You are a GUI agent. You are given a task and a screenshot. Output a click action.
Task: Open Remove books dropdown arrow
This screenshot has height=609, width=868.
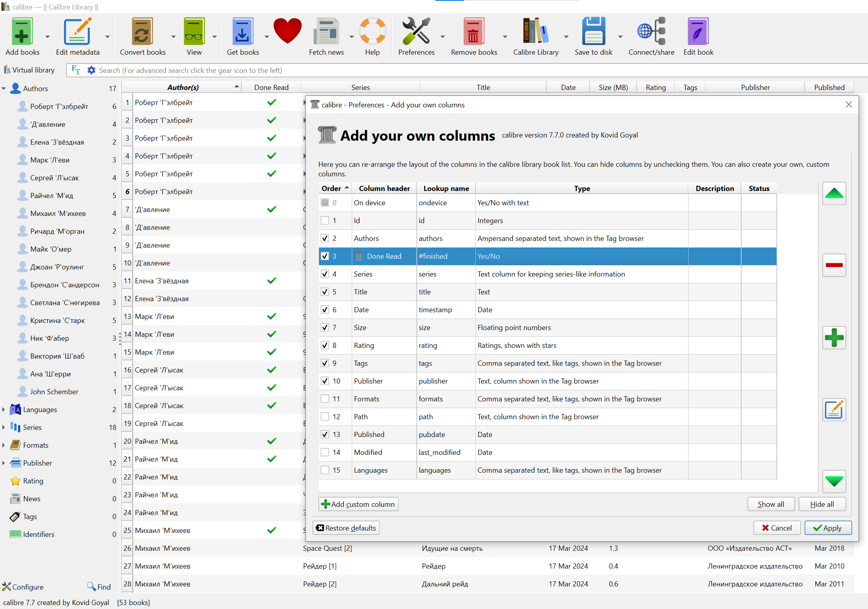[x=505, y=36]
